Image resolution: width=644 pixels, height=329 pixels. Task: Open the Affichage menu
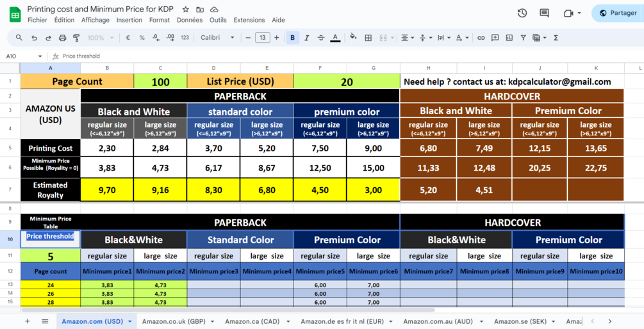pos(95,20)
